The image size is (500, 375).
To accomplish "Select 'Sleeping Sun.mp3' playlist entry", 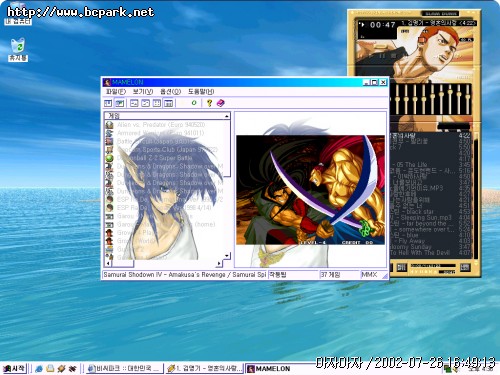I will [430, 218].
